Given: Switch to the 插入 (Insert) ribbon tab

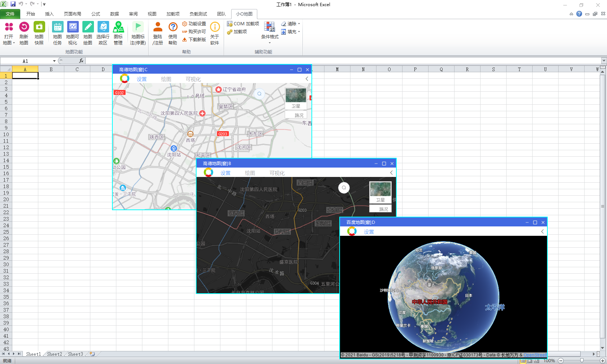Looking at the screenshot, I should tap(49, 14).
